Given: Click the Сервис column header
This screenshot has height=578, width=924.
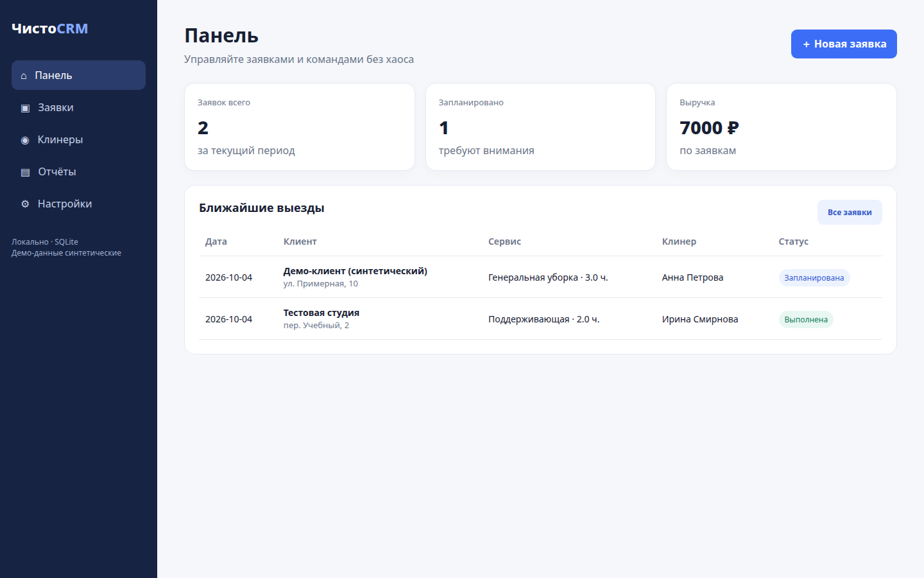Looking at the screenshot, I should (x=504, y=241).
